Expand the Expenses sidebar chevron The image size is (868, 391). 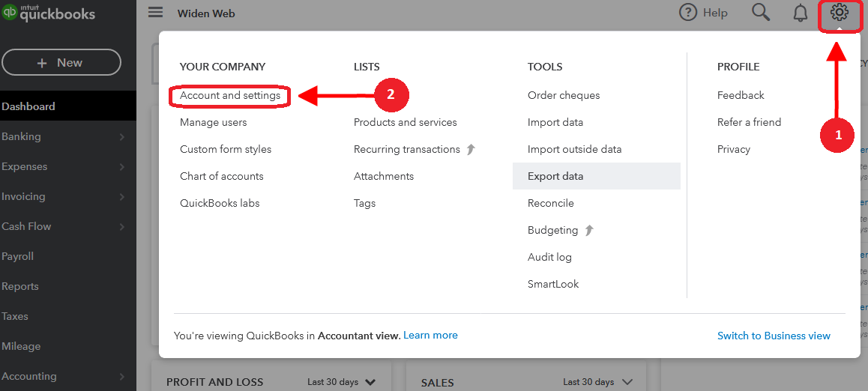[x=122, y=167]
